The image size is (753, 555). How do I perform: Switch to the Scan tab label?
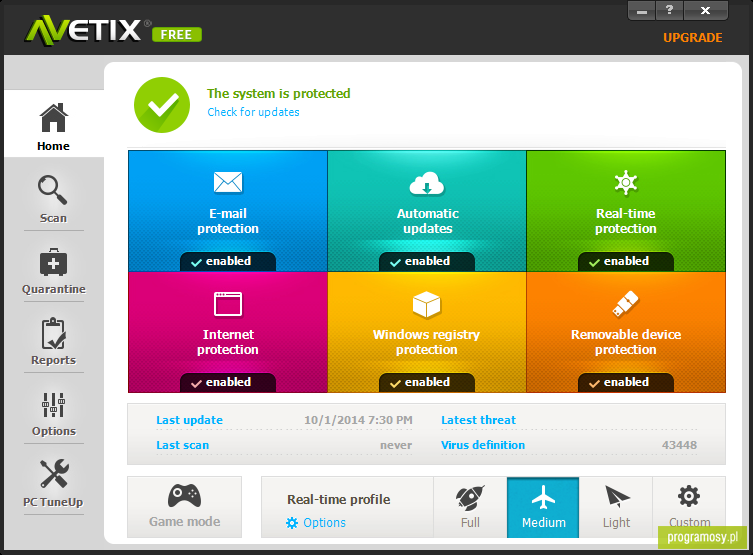click(53, 218)
